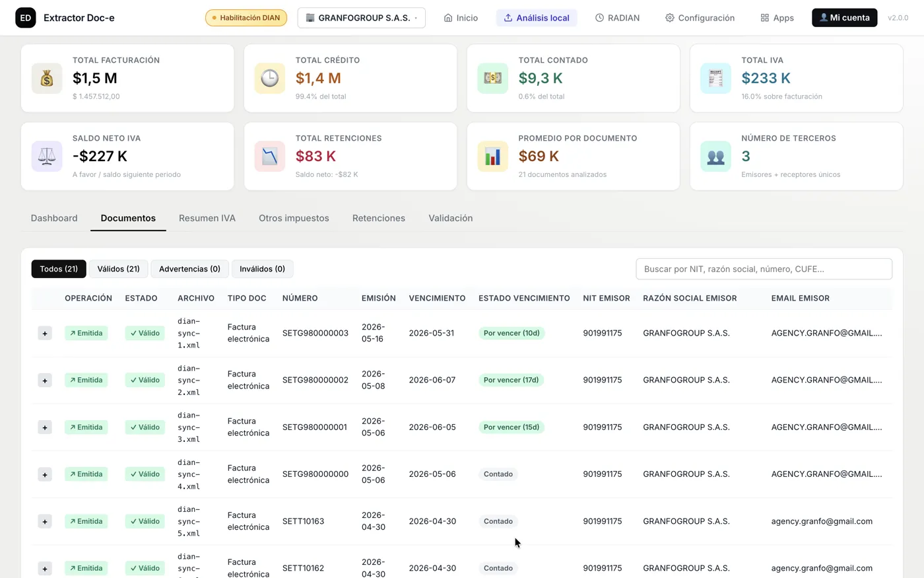
Task: Click the NÚMERO column header
Action: tap(300, 298)
